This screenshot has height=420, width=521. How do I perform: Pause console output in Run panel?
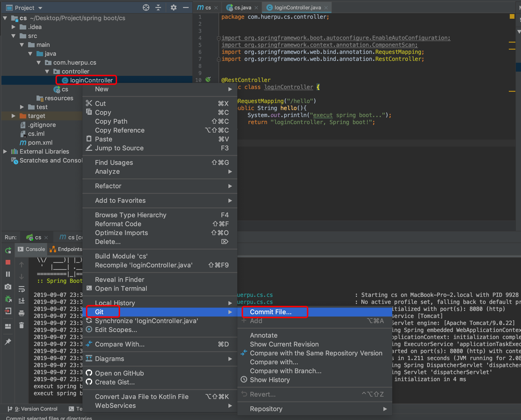(x=8, y=274)
